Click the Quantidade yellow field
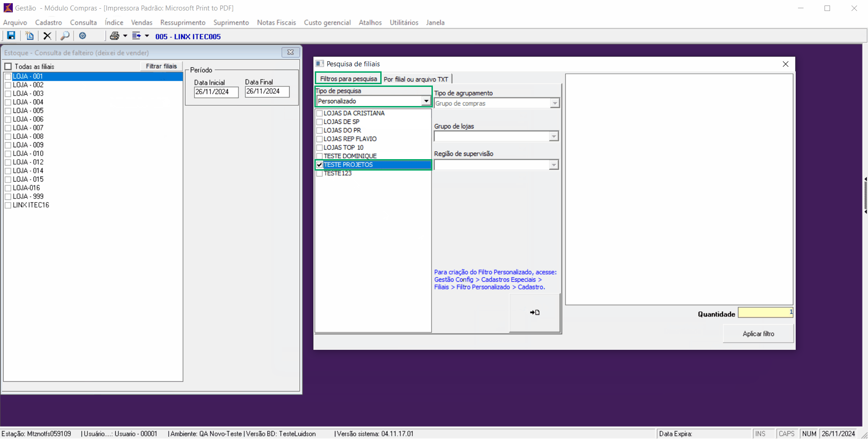 [766, 312]
